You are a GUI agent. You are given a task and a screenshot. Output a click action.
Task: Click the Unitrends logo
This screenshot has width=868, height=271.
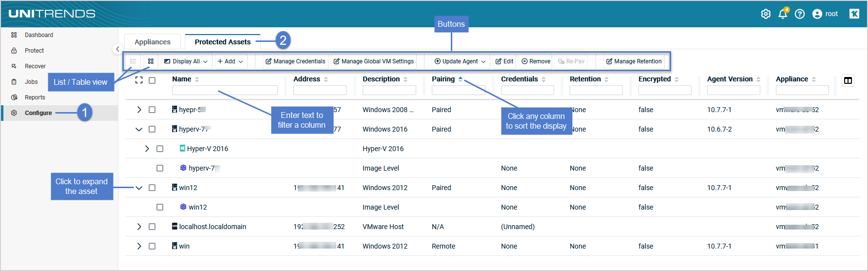coord(52,14)
